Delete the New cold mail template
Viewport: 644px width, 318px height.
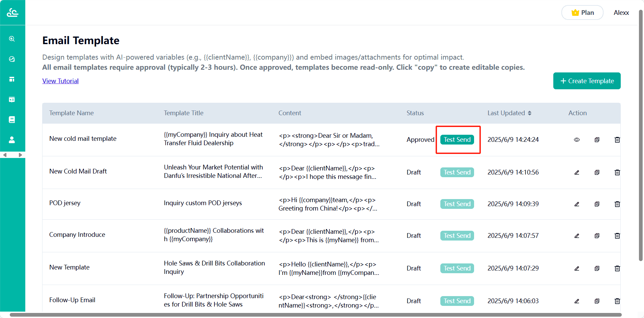click(617, 140)
